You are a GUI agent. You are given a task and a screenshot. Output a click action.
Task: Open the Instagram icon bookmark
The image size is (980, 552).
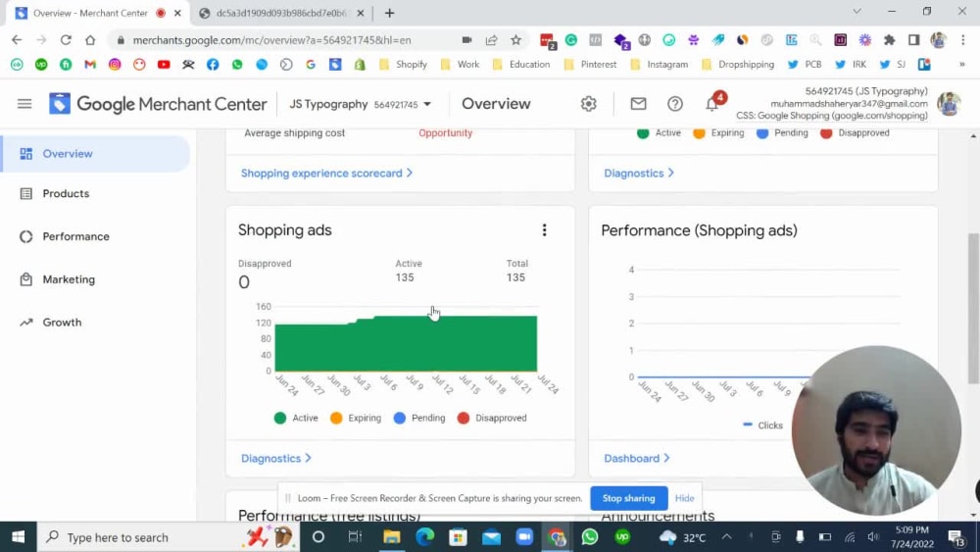(115, 65)
